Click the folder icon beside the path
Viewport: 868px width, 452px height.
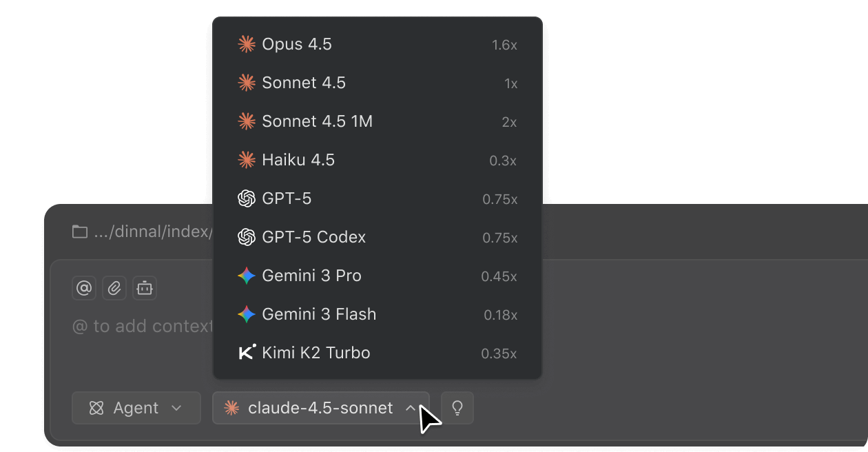click(80, 232)
